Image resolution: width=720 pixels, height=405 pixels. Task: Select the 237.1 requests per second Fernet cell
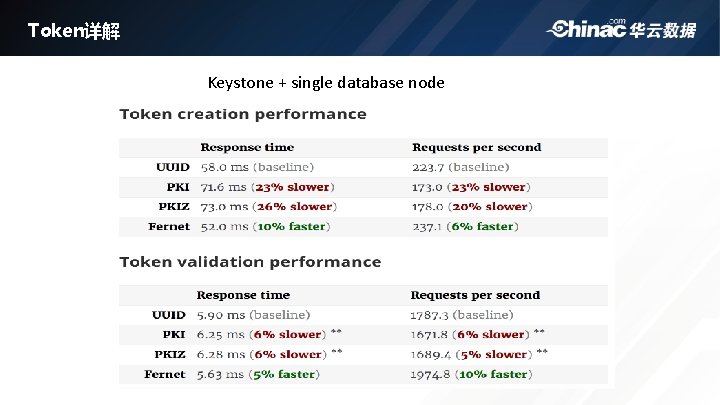click(465, 227)
